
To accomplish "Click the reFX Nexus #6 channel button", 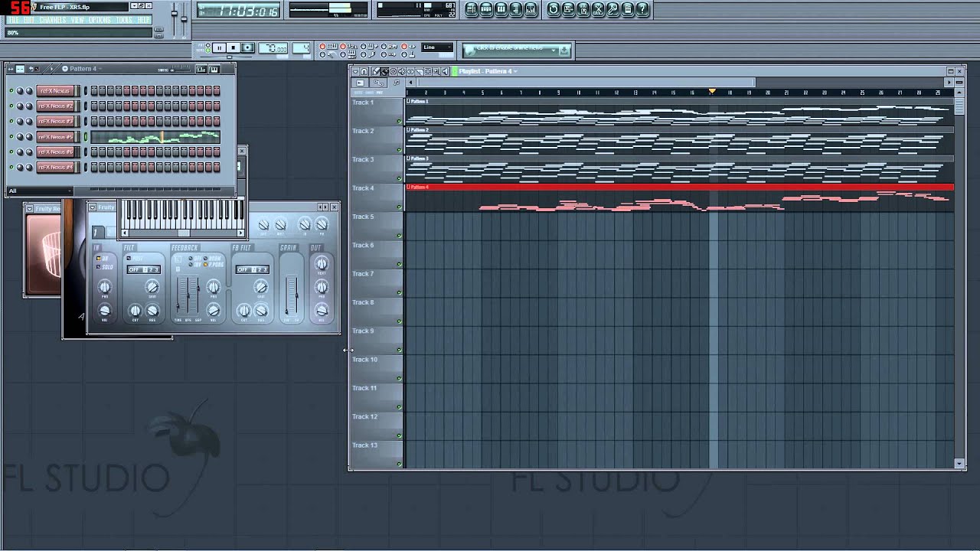I will pos(57,152).
